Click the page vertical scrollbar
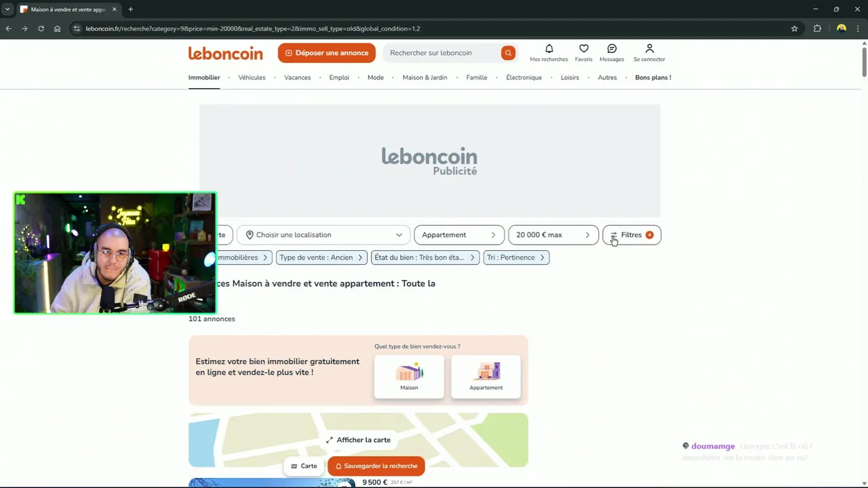This screenshot has width=868, height=488. tap(864, 61)
